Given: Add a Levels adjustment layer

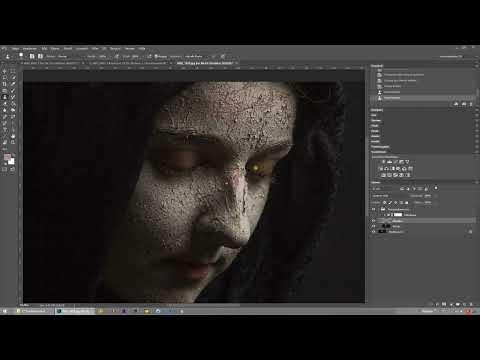Looking at the screenshot, I should click(x=389, y=161).
